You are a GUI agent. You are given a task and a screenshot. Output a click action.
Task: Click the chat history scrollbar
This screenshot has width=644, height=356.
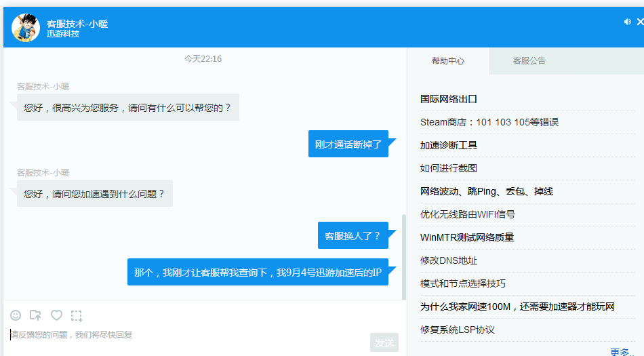(x=404, y=258)
